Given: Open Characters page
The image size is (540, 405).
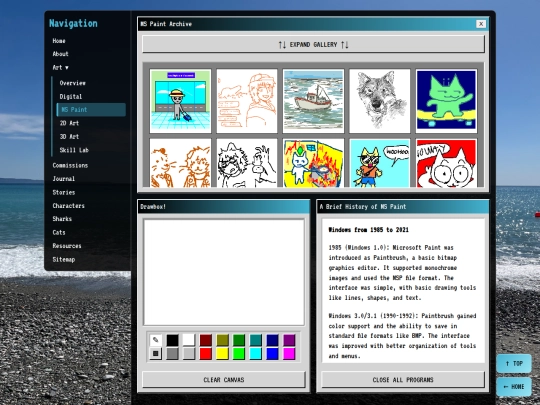Looking at the screenshot, I should [69, 206].
